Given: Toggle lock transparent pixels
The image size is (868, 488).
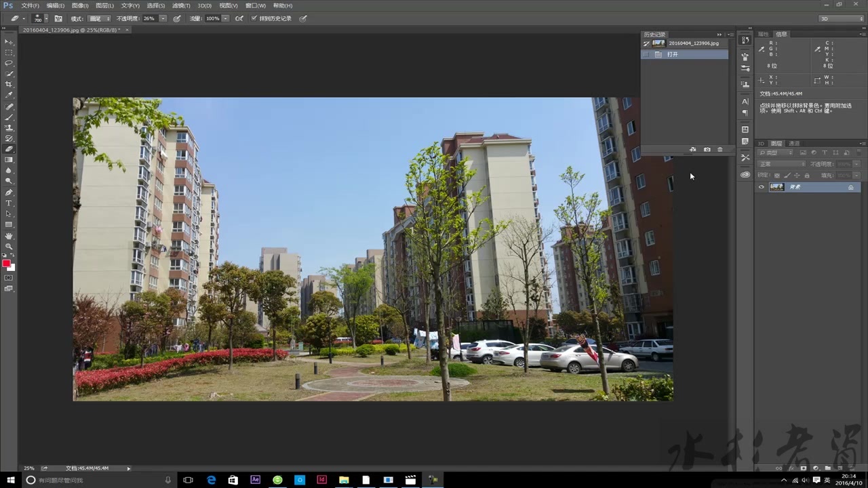Looking at the screenshot, I should 777,176.
